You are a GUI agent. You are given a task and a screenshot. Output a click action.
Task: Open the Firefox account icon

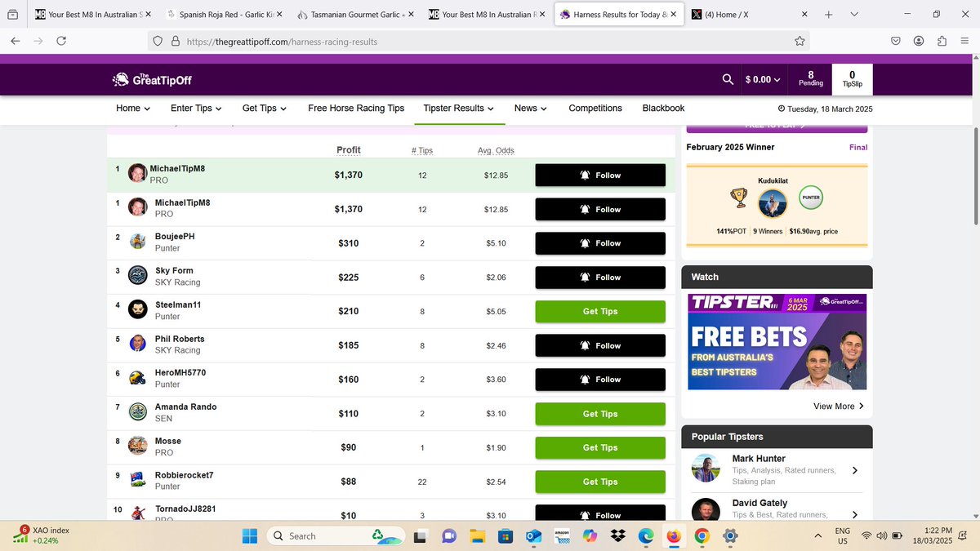pos(920,41)
